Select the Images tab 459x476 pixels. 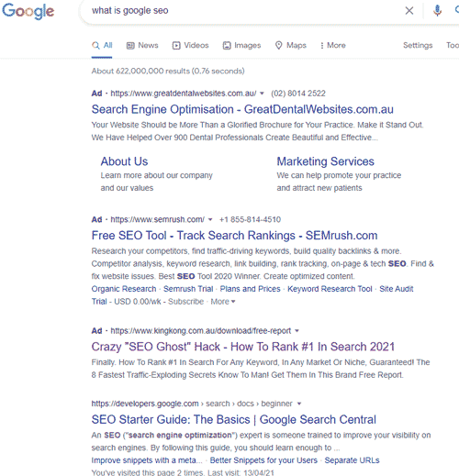(241, 45)
